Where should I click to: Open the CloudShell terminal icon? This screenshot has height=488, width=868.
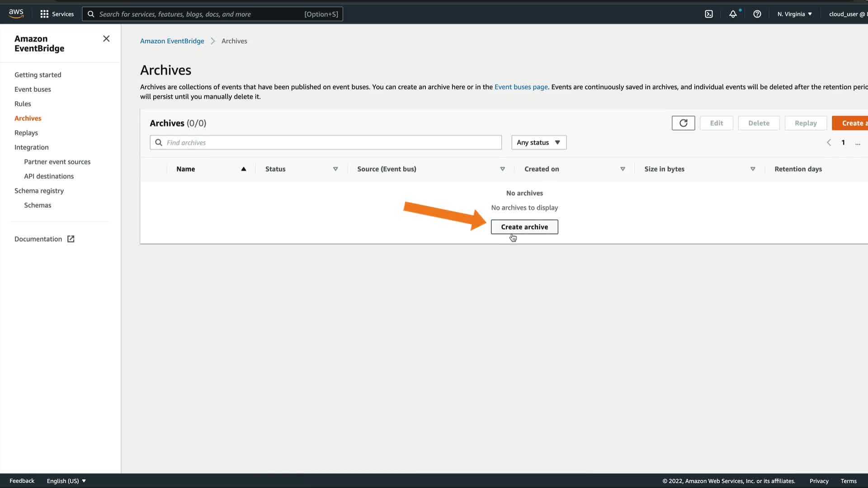tap(708, 14)
